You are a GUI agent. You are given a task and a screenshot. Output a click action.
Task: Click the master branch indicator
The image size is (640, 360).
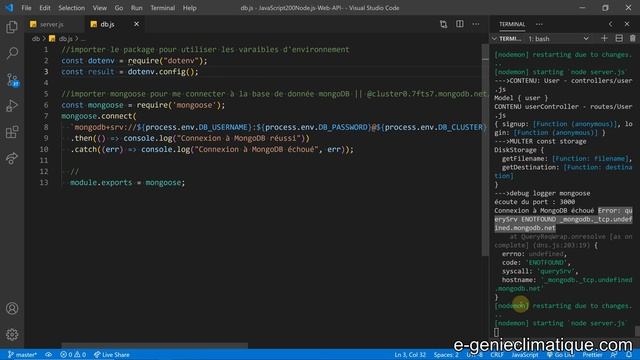tap(22, 355)
